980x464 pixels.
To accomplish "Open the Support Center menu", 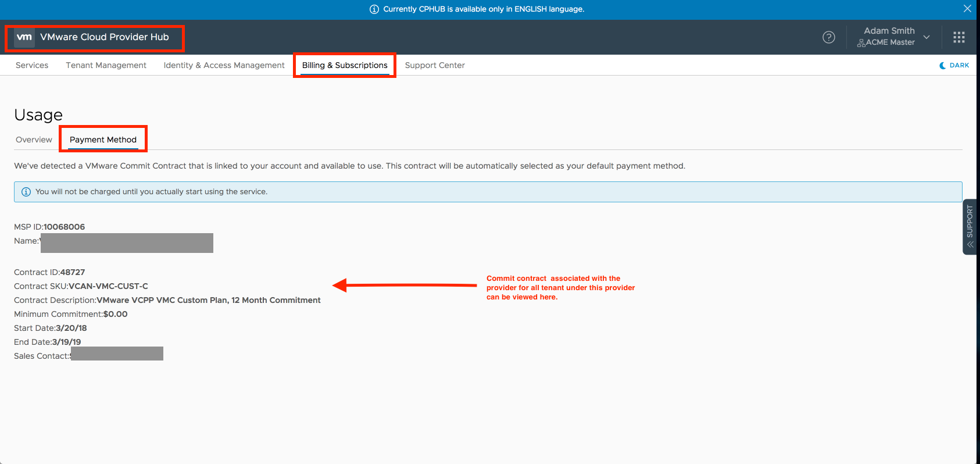I will pyautogui.click(x=435, y=65).
